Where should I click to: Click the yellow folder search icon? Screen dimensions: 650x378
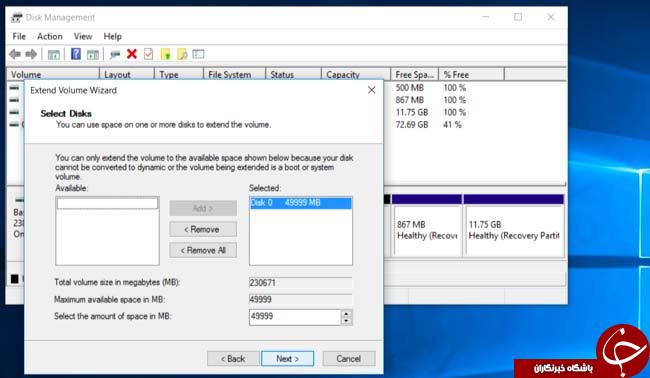coord(182,54)
